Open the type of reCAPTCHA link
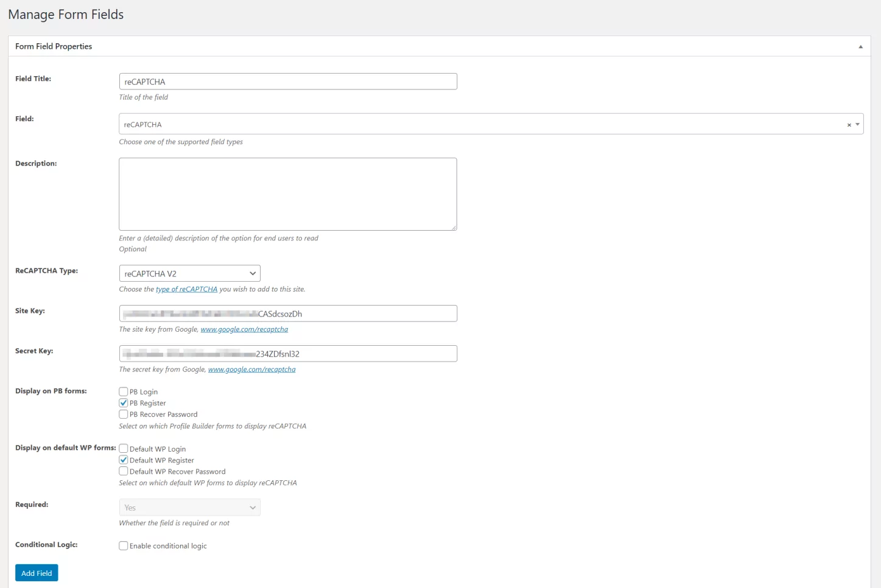 click(186, 289)
